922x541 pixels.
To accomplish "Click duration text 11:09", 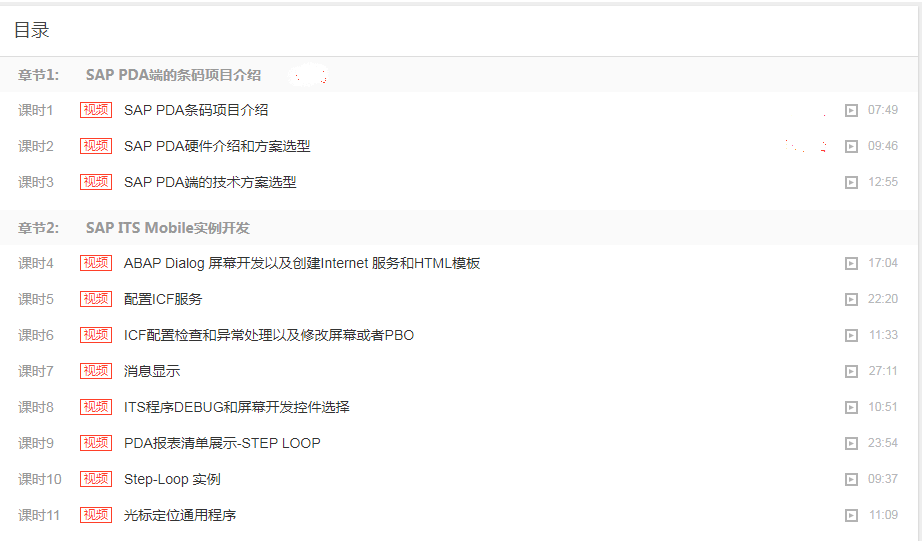I will pos(883,515).
